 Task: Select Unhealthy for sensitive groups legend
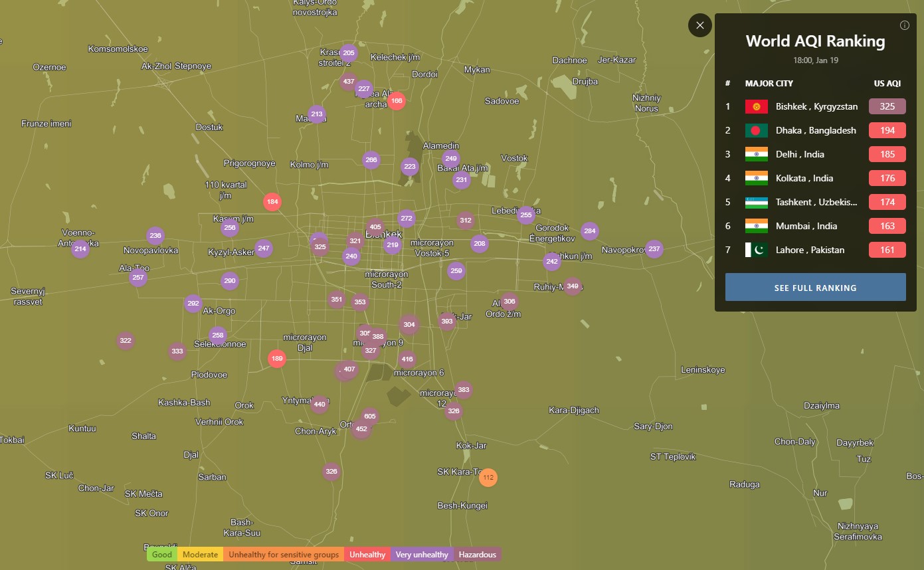click(x=284, y=554)
